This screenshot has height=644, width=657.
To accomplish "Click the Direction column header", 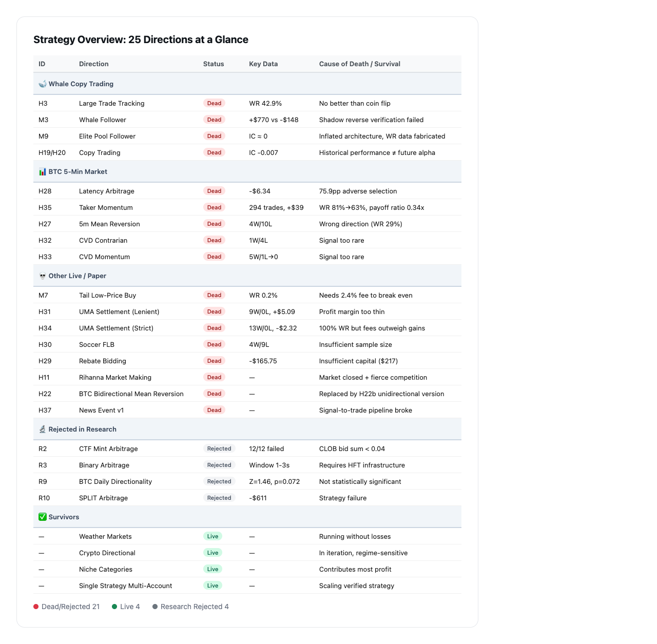I will (94, 64).
